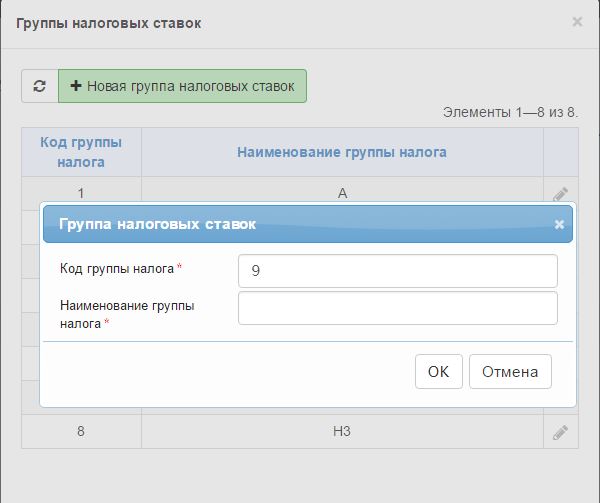Click the 'Отмена' button

click(510, 371)
